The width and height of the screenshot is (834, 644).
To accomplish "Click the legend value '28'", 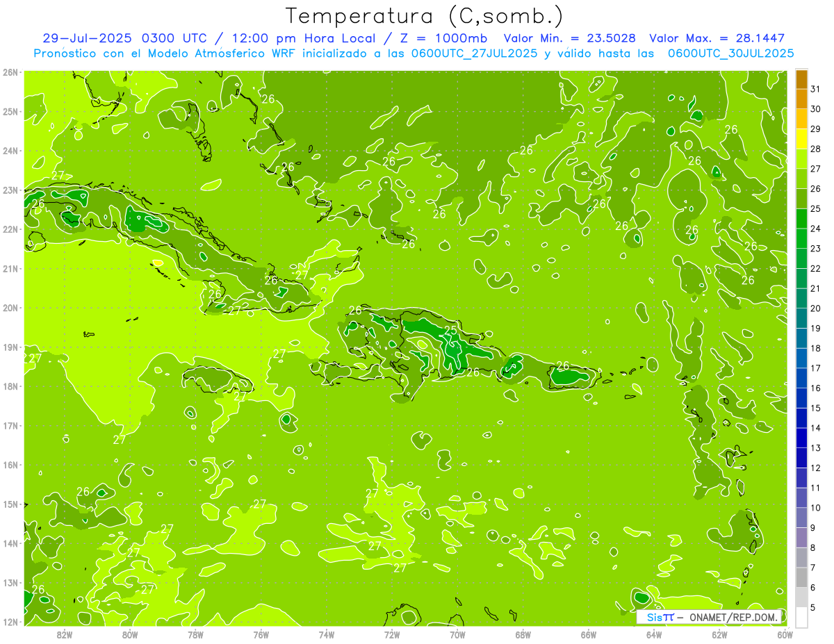I will [x=815, y=149].
